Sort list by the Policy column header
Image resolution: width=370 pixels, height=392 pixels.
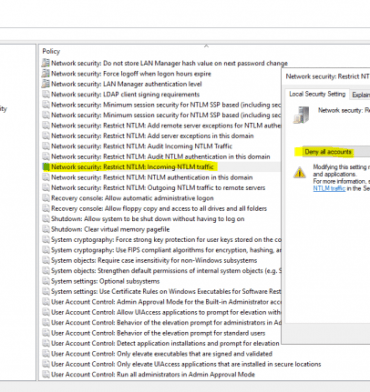[x=51, y=51]
